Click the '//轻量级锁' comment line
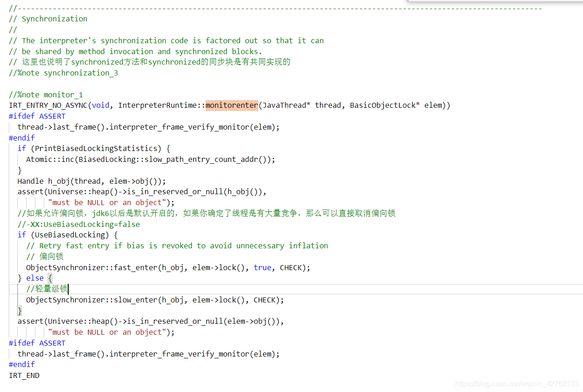This screenshot has height=392, width=583. click(x=46, y=289)
